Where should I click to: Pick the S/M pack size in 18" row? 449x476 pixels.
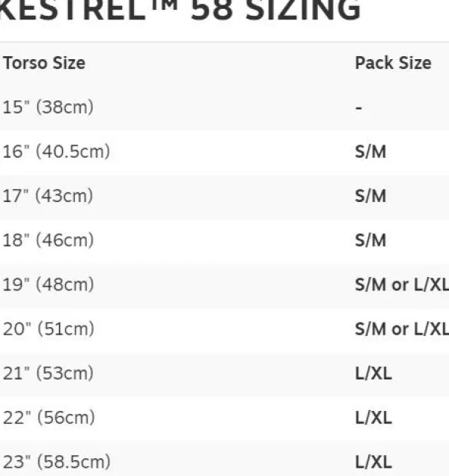pyautogui.click(x=370, y=240)
